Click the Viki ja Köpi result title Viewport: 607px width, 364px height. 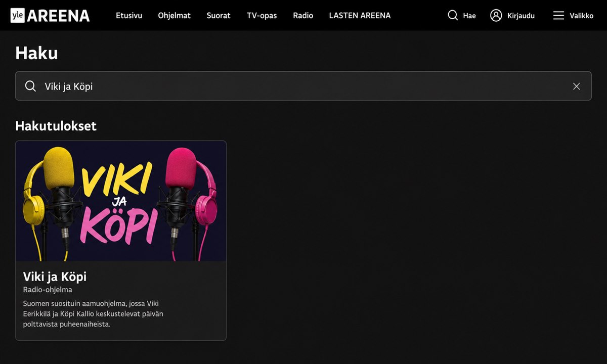[x=55, y=277]
